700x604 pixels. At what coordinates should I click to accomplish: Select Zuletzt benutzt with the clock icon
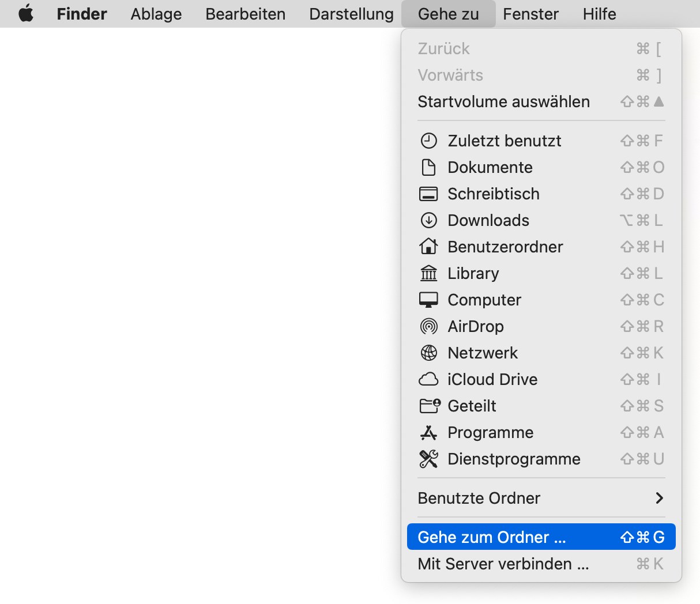pos(429,141)
